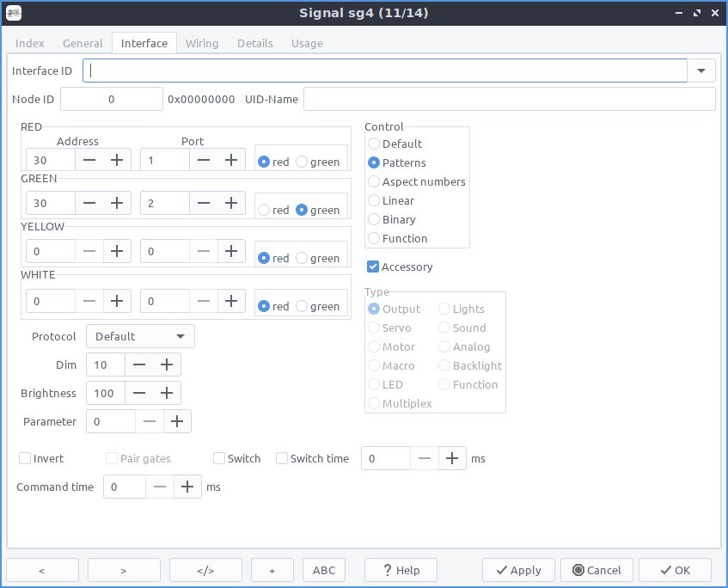This screenshot has width=728, height=588.
Task: Enable the Invert checkbox
Action: pos(25,458)
